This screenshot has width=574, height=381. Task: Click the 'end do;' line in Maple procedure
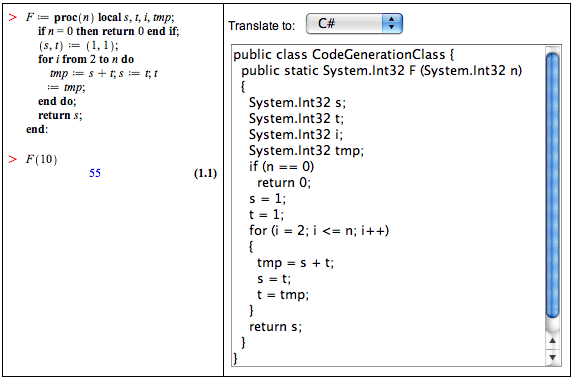(x=57, y=101)
